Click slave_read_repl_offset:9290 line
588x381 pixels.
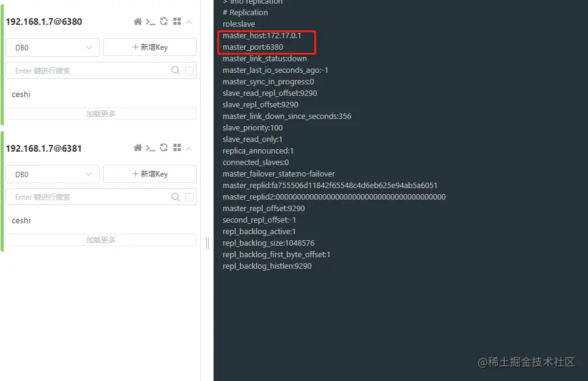pyautogui.click(x=269, y=93)
